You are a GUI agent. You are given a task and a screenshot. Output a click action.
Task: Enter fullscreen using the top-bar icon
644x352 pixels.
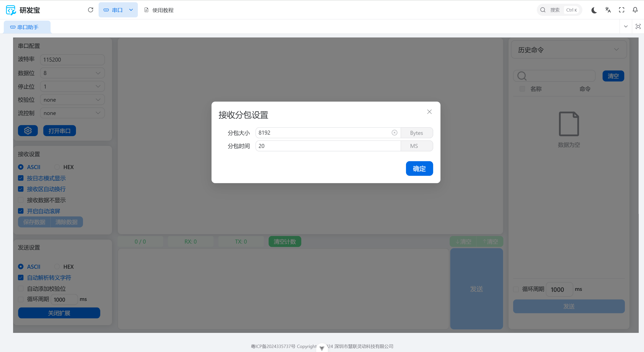(621, 10)
